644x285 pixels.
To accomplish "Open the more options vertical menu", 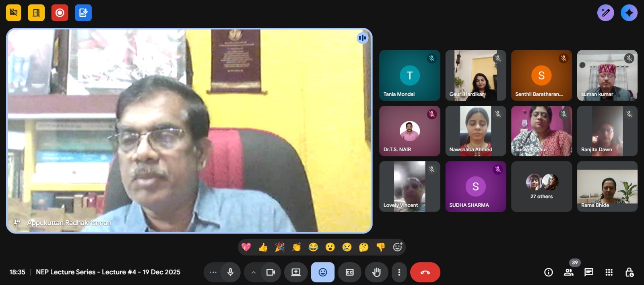I will [399, 273].
